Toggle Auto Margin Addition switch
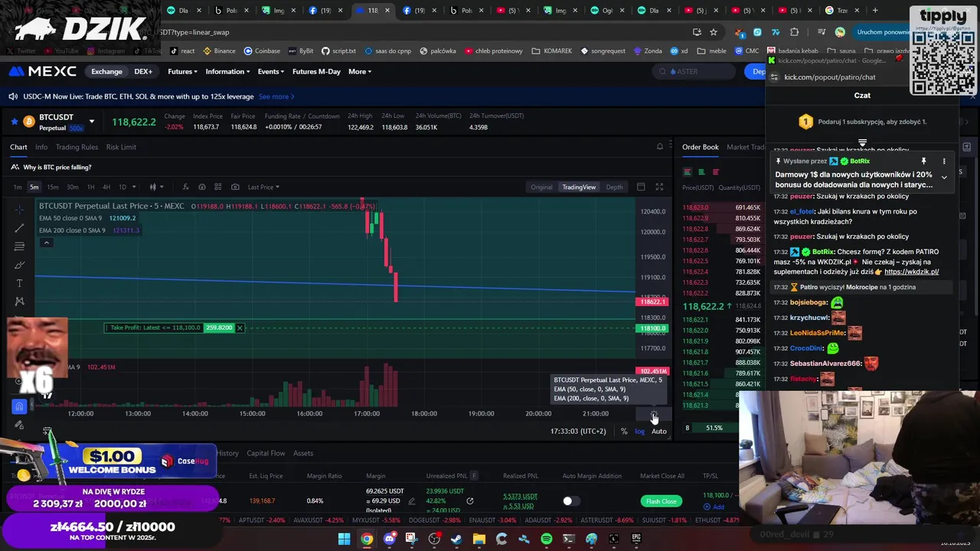 click(570, 501)
